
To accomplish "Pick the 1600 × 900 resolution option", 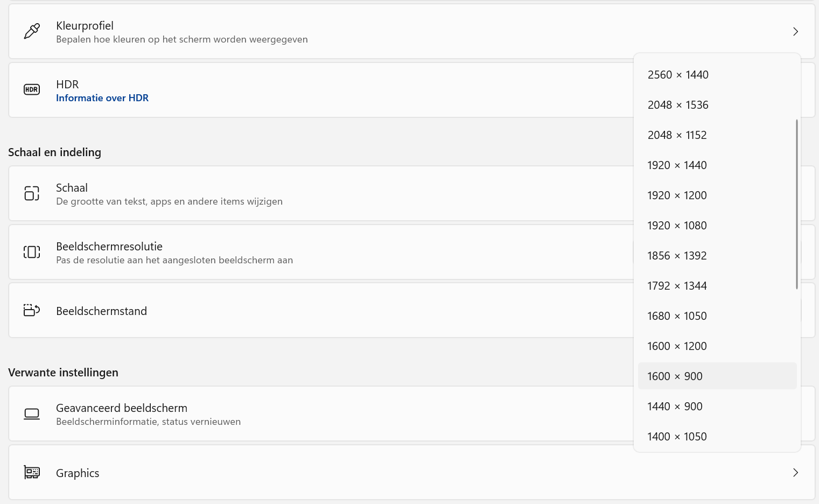I will tap(675, 376).
